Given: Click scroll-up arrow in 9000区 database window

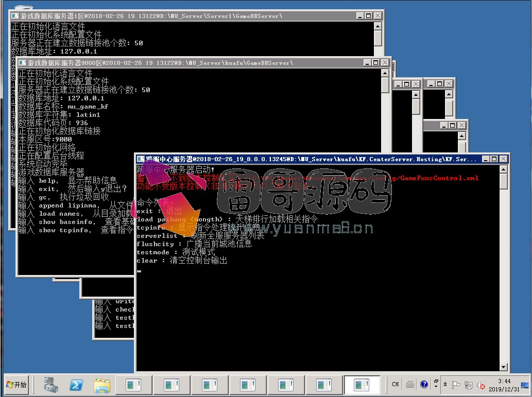Looking at the screenshot, I should (385, 73).
